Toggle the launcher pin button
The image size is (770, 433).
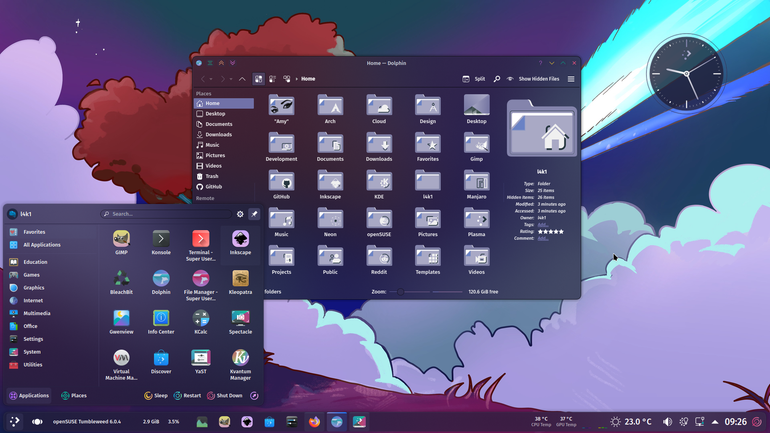pos(254,214)
